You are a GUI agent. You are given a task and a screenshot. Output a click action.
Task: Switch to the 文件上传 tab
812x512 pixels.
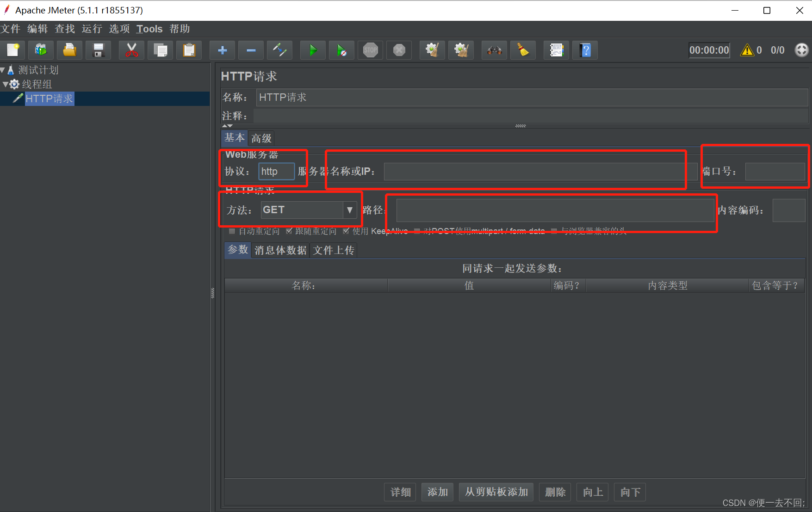334,250
